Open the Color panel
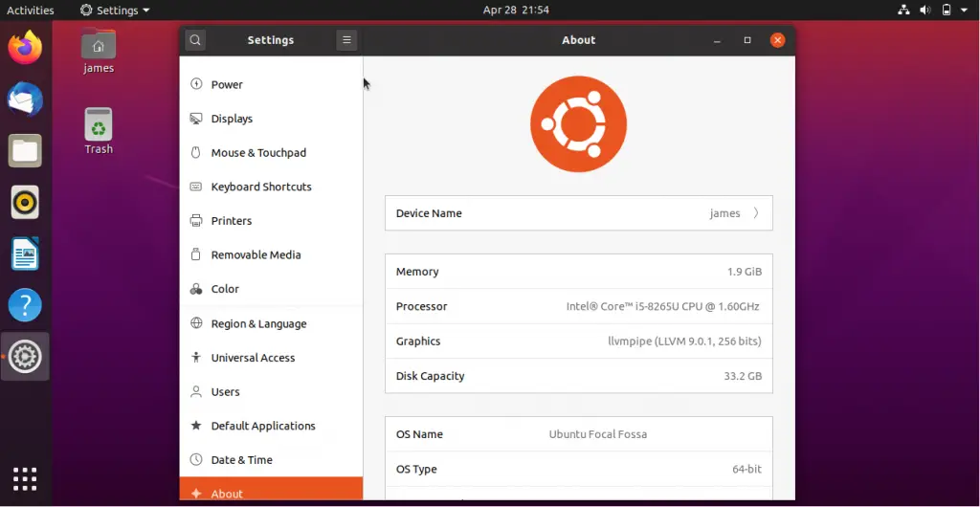 pos(271,289)
